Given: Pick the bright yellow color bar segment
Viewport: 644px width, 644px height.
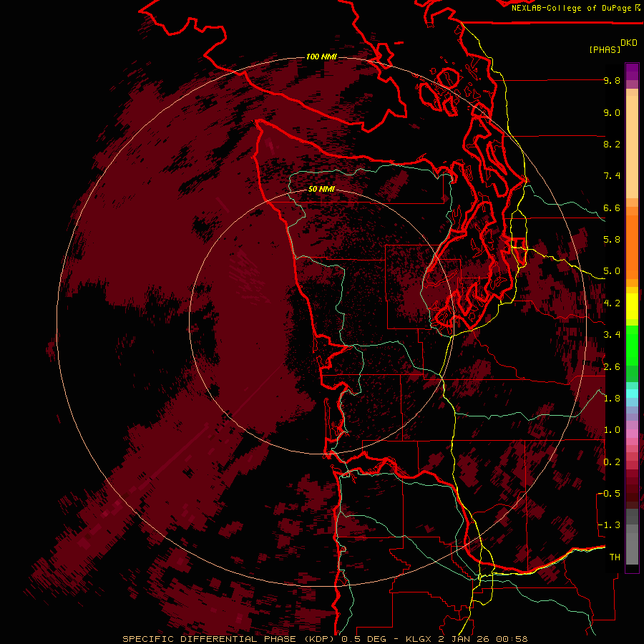Looking at the screenshot, I should pyautogui.click(x=632, y=306).
